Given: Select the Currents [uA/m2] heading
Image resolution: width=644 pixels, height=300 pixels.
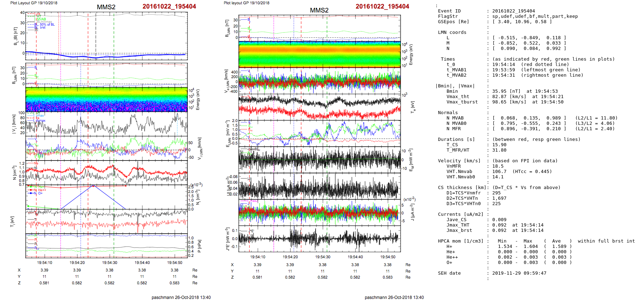Looking at the screenshot, I should click(461, 214).
